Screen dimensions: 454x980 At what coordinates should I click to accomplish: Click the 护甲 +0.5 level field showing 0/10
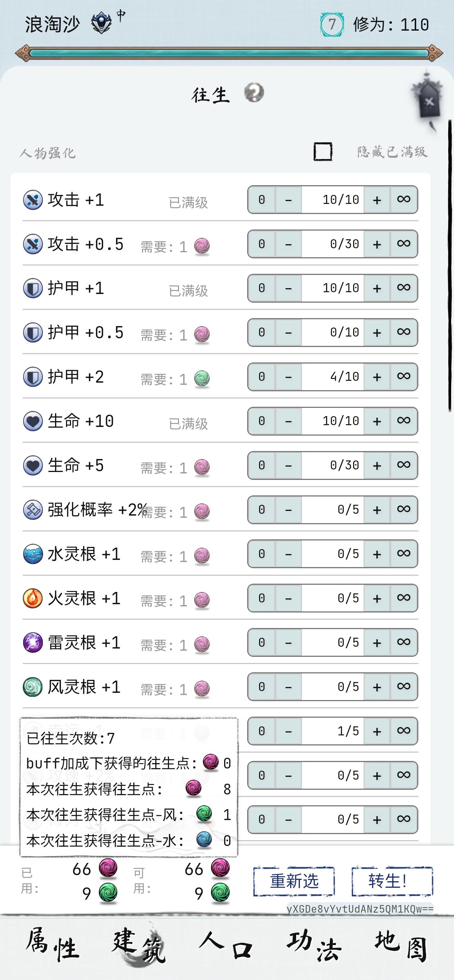tap(333, 332)
